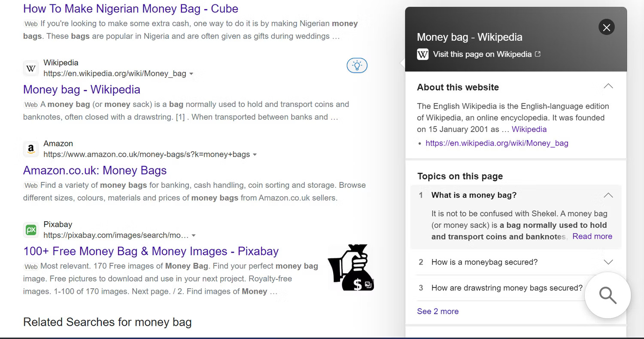Open dropdown arrow next to Wikipedia URL
The width and height of the screenshot is (644, 339).
point(191,74)
